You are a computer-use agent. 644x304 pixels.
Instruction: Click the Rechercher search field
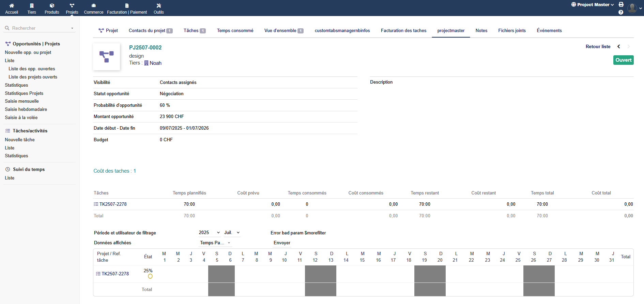(39, 28)
